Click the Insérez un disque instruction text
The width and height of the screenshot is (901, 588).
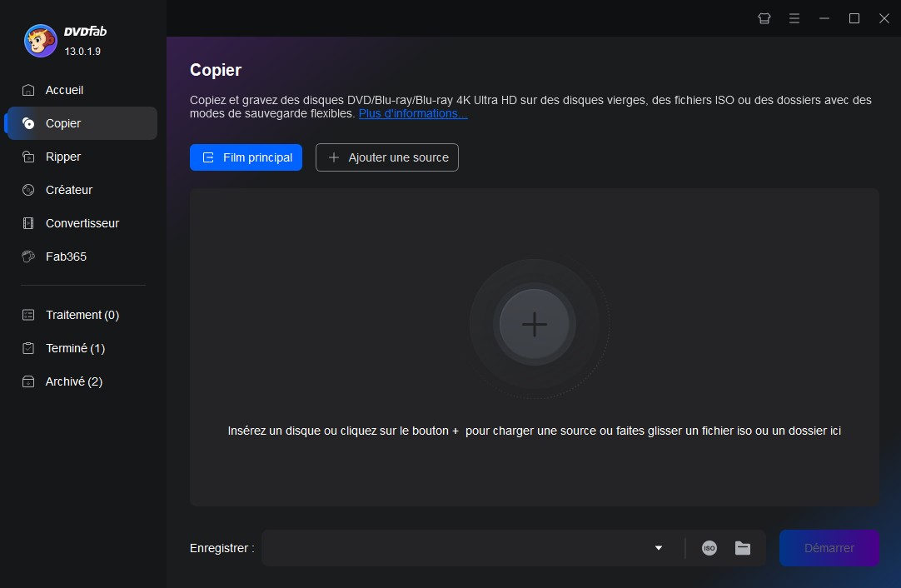point(535,431)
